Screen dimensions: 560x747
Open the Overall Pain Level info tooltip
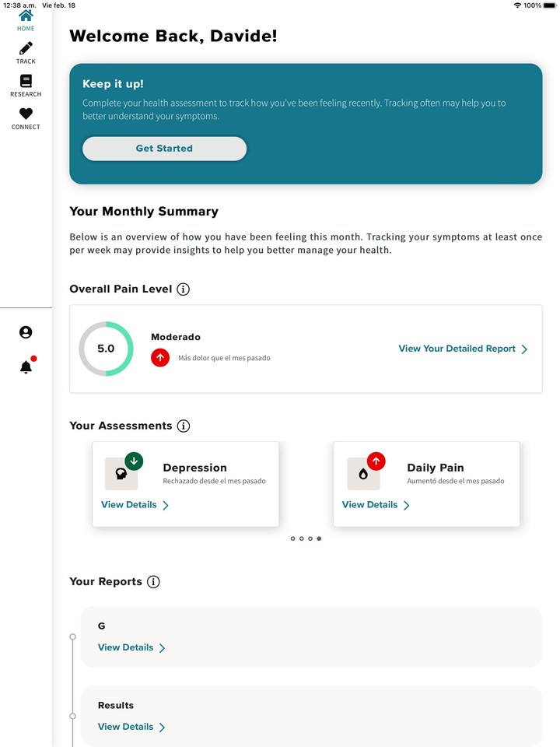click(183, 289)
